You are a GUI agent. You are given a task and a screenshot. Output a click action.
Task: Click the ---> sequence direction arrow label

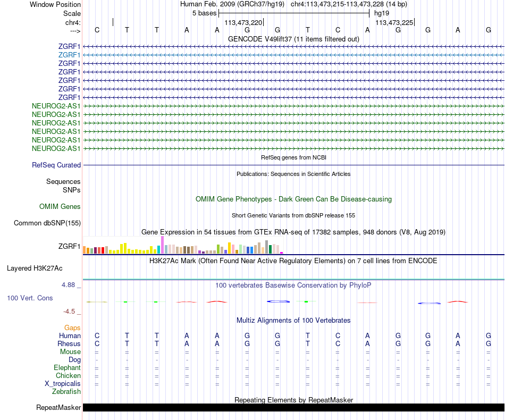pyautogui.click(x=75, y=31)
